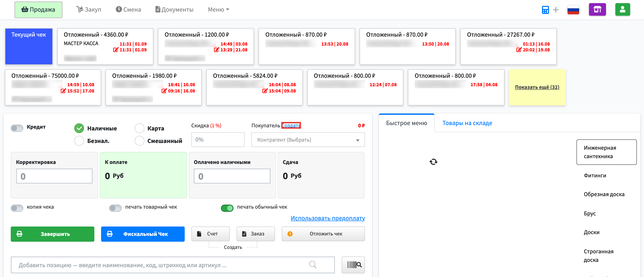Open the Контрагент (Выбрать) dropdown
The image size is (644, 277).
308,140
